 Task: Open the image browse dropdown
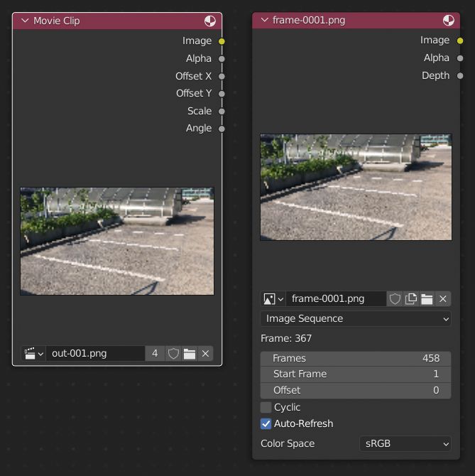click(x=273, y=299)
